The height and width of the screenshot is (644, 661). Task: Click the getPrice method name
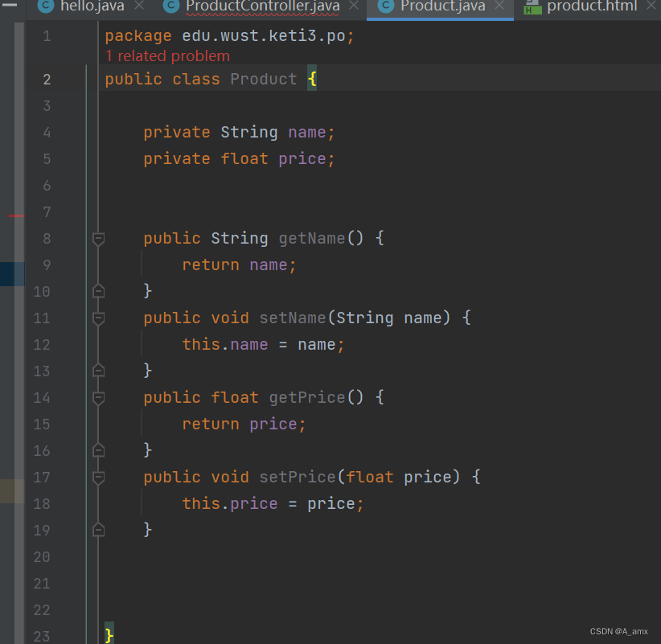[307, 397]
